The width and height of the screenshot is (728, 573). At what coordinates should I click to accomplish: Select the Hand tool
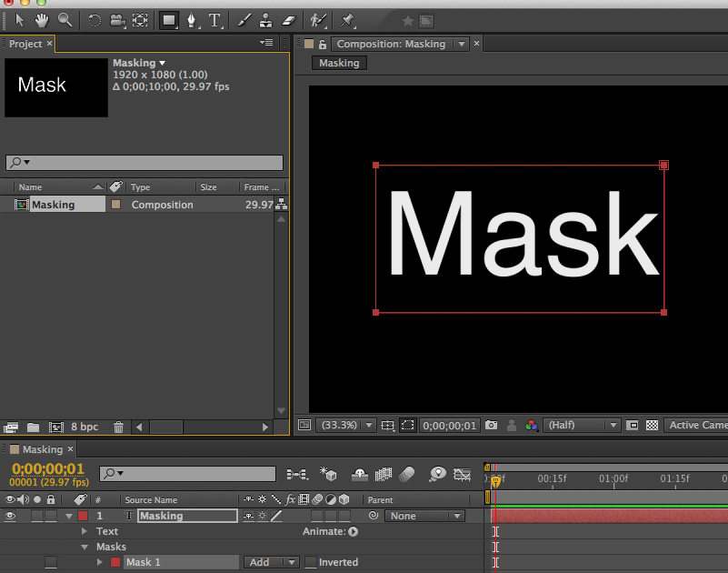(42, 19)
